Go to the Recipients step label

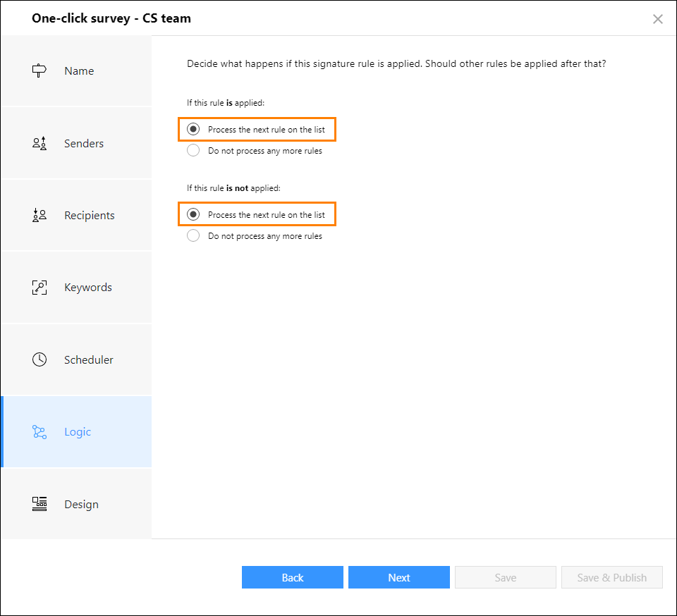pos(90,215)
